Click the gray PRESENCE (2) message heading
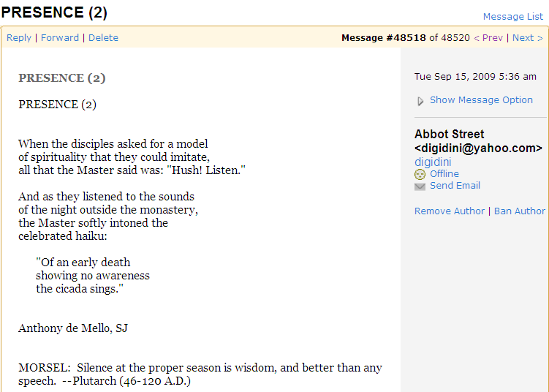This screenshot has height=392, width=549. (x=62, y=78)
